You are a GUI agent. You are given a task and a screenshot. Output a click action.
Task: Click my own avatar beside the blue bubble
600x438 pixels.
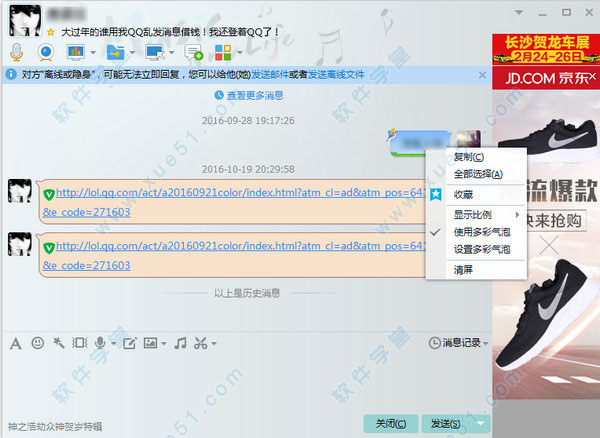pos(469,139)
